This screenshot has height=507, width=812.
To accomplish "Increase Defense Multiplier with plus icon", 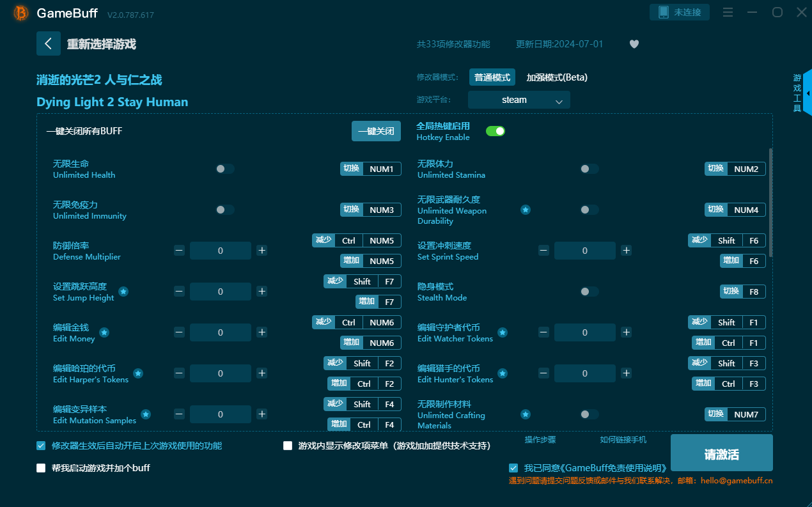I will tap(262, 251).
